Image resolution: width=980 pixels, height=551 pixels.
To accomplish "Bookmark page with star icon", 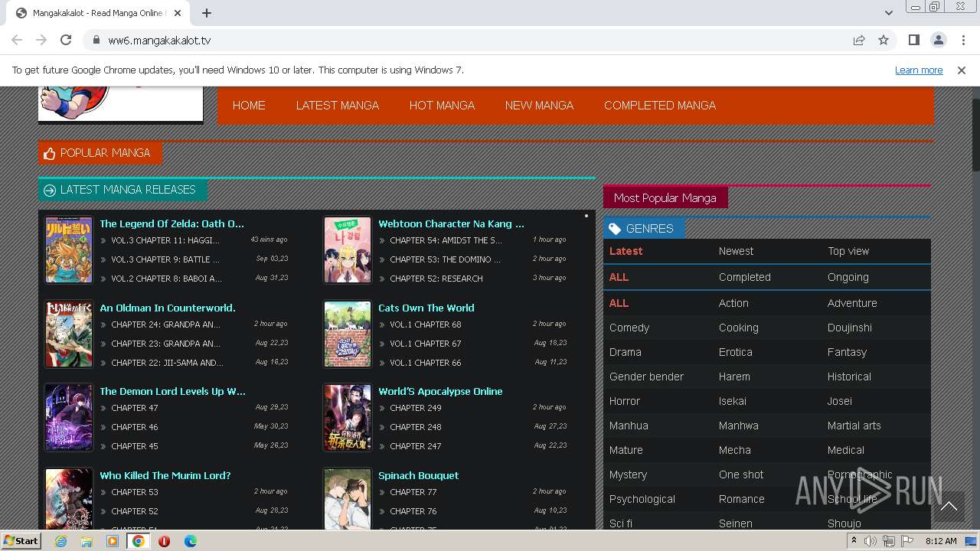I will (884, 40).
